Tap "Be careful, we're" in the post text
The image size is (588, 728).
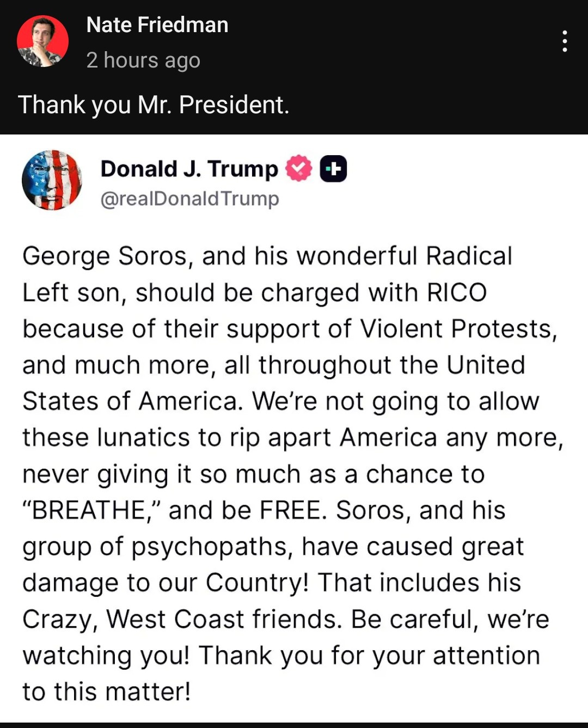click(x=450, y=620)
